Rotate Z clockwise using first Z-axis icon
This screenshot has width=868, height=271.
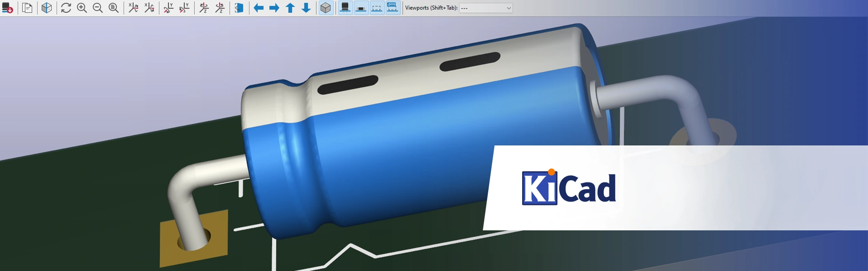pos(204,8)
